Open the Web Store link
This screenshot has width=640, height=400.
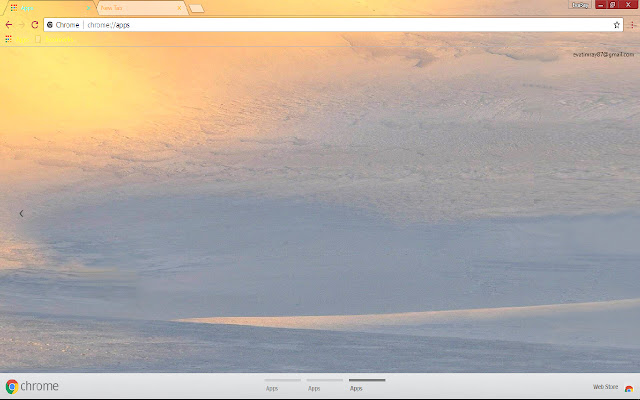pos(613,387)
